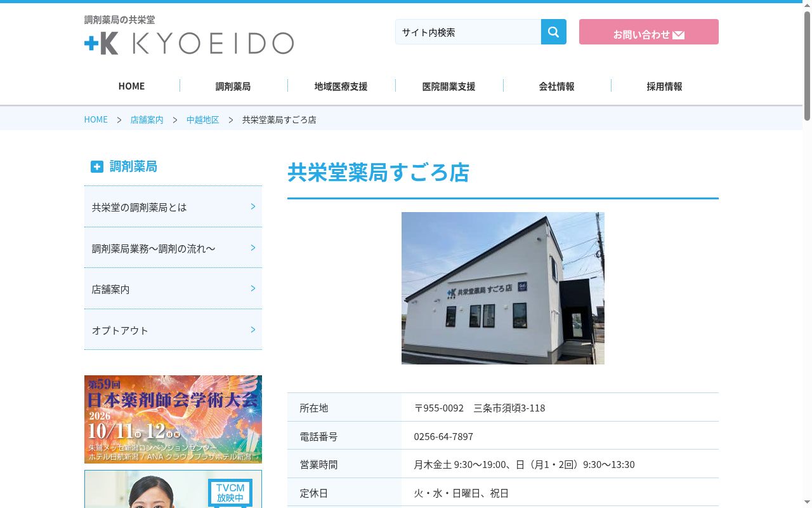Click chevron arrow on 調剤薬局業務 row
Viewport: 812px width, 508px height.
252,248
